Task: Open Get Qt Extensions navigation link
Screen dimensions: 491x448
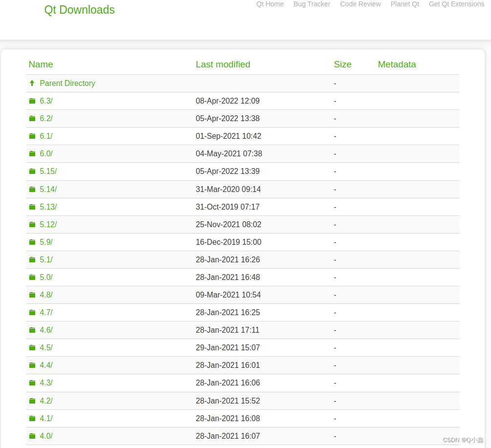Action: tap(456, 4)
